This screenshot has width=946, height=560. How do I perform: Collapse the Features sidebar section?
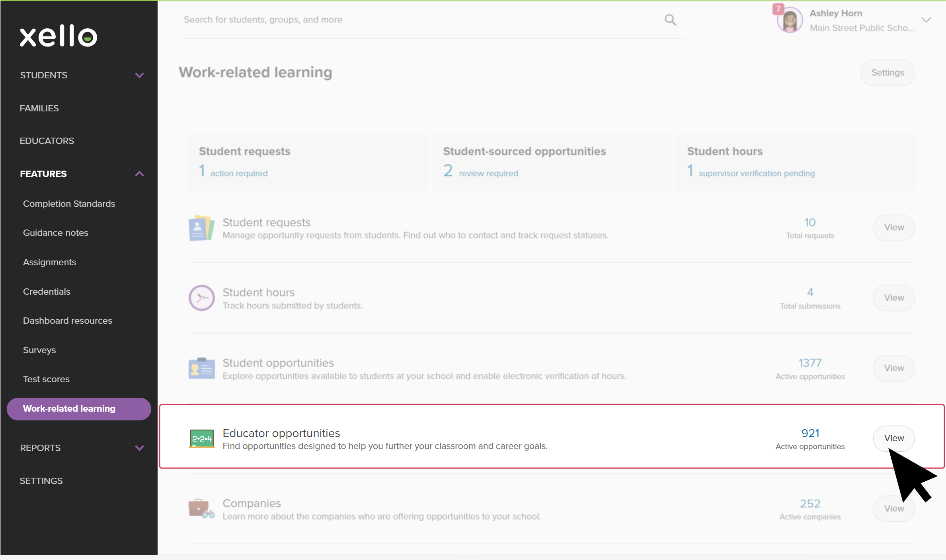pyautogui.click(x=139, y=174)
